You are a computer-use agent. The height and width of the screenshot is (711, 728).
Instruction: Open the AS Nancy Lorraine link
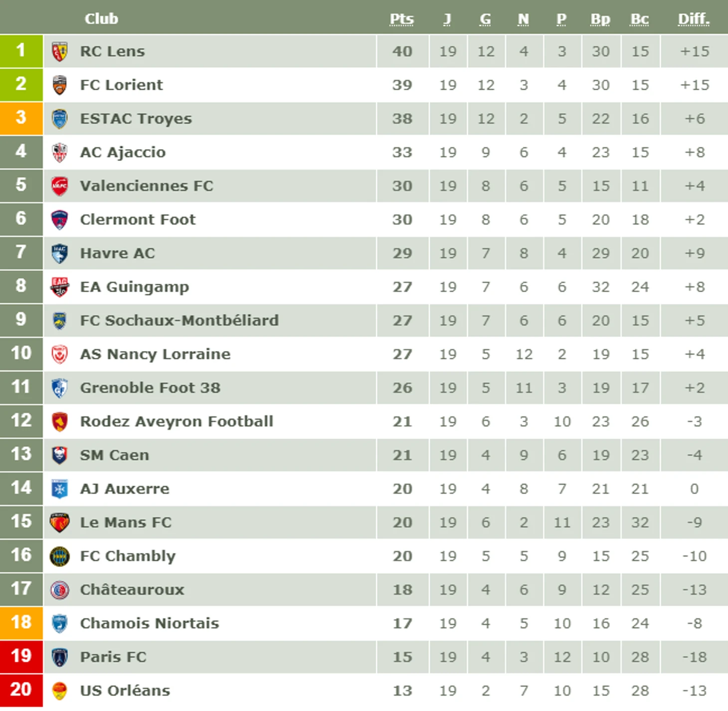click(x=155, y=354)
